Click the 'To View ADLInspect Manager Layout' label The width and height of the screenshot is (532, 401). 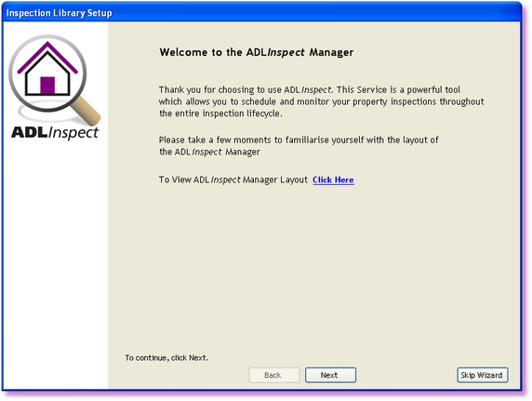(233, 180)
